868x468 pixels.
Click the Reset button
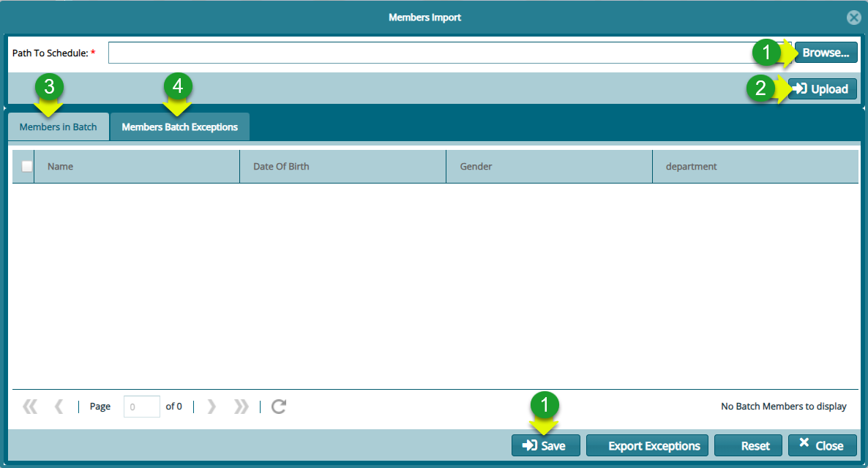[x=748, y=445]
